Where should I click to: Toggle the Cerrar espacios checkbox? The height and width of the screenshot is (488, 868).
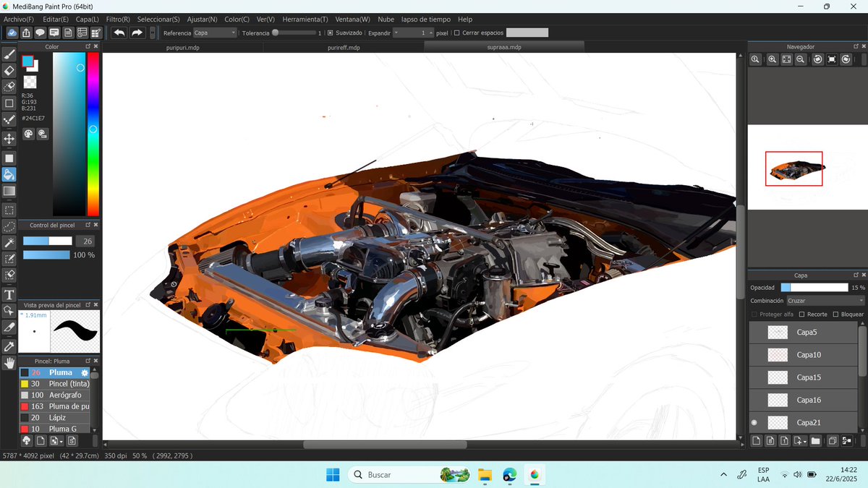(456, 33)
